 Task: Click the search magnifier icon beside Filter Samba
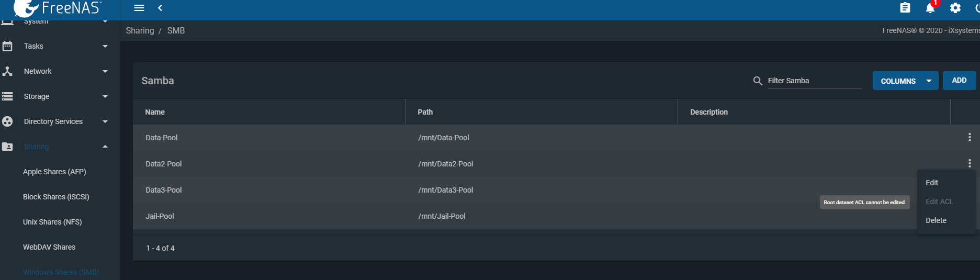coord(758,81)
